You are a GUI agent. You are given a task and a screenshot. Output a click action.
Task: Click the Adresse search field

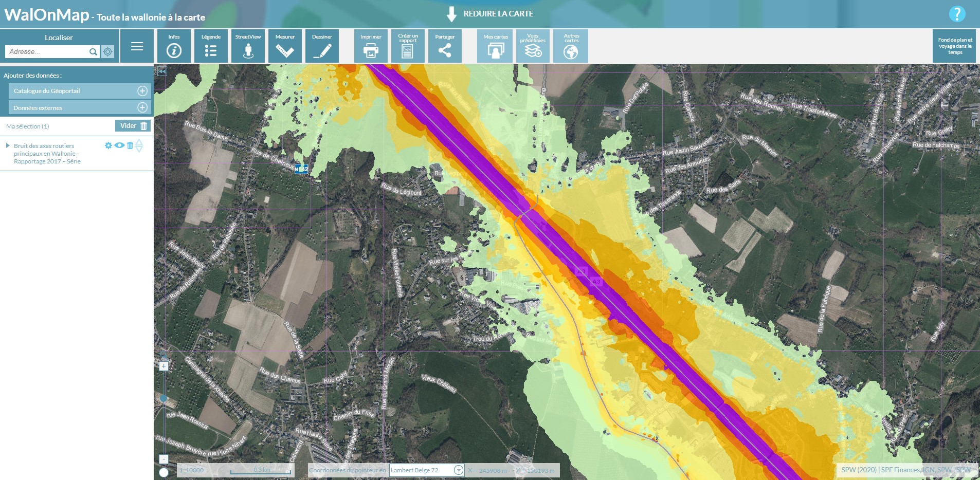click(x=47, y=51)
